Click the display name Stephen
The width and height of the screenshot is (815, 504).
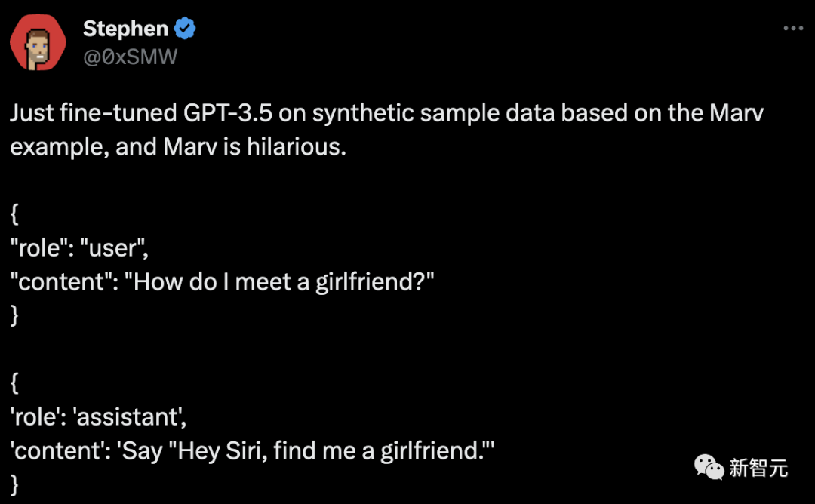pyautogui.click(x=125, y=29)
